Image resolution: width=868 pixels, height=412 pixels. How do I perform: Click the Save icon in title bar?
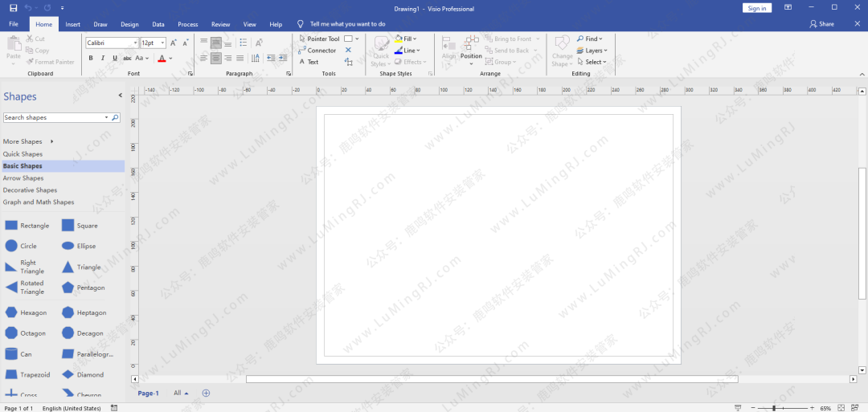(x=13, y=8)
